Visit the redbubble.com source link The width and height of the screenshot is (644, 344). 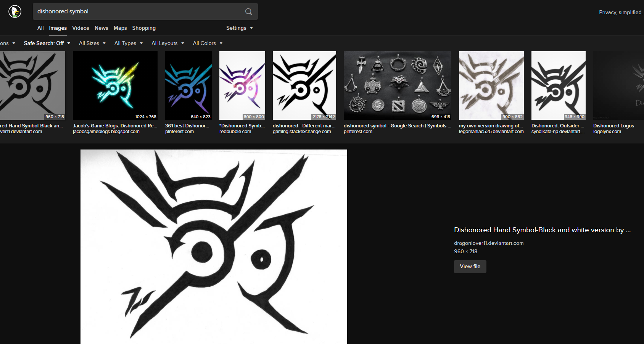(x=235, y=132)
